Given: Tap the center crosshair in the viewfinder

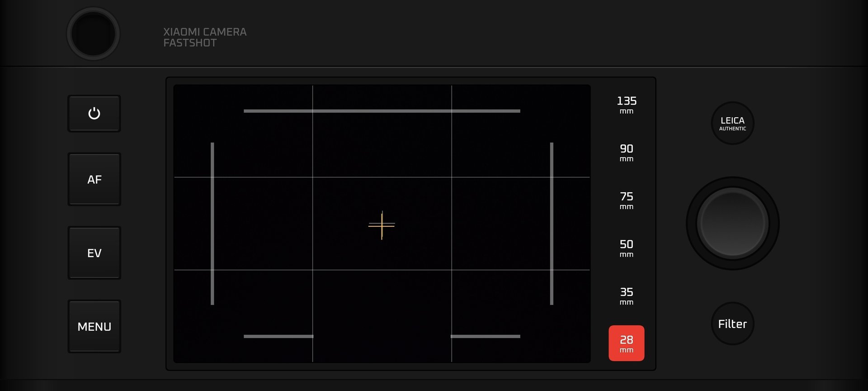Looking at the screenshot, I should tap(382, 224).
